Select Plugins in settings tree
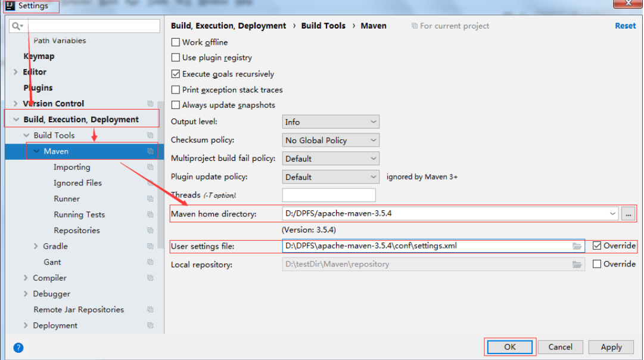The width and height of the screenshot is (644, 360). pos(38,88)
